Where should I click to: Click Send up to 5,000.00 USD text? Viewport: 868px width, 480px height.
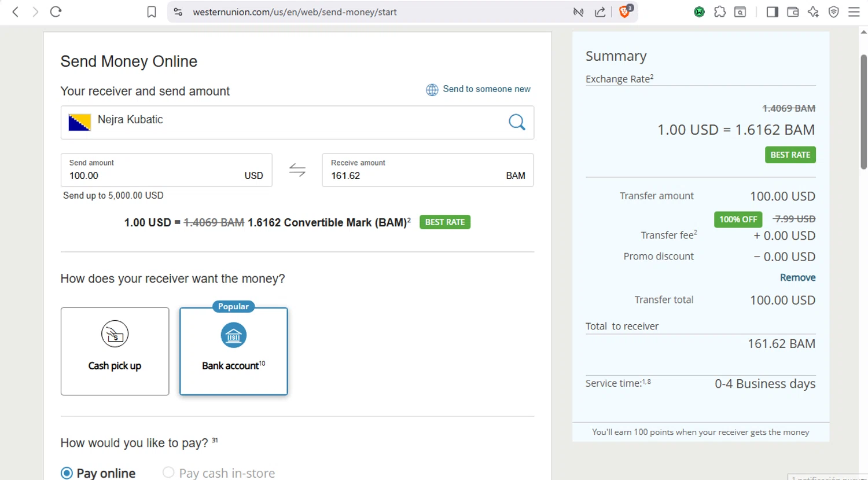[x=113, y=196]
